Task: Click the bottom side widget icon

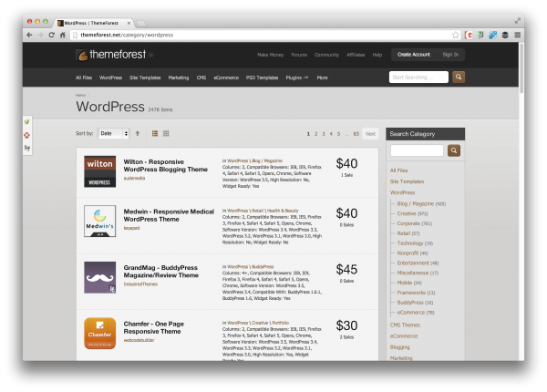Action: pos(26,149)
